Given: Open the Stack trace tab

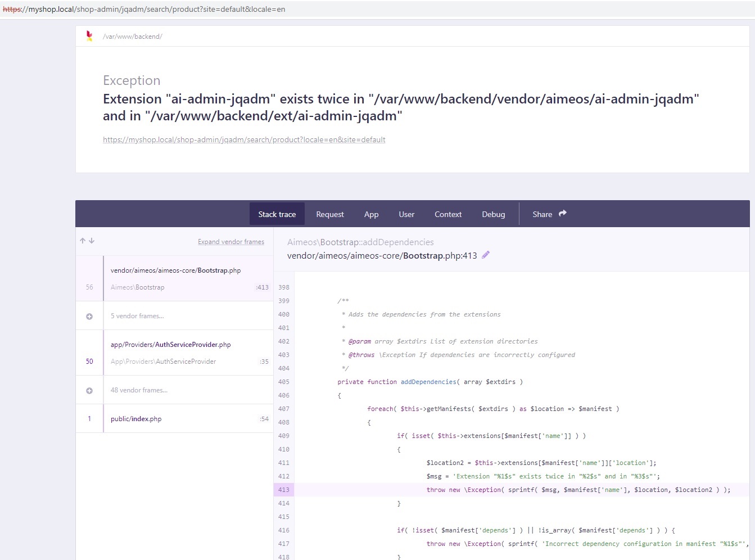Looking at the screenshot, I should [x=277, y=214].
